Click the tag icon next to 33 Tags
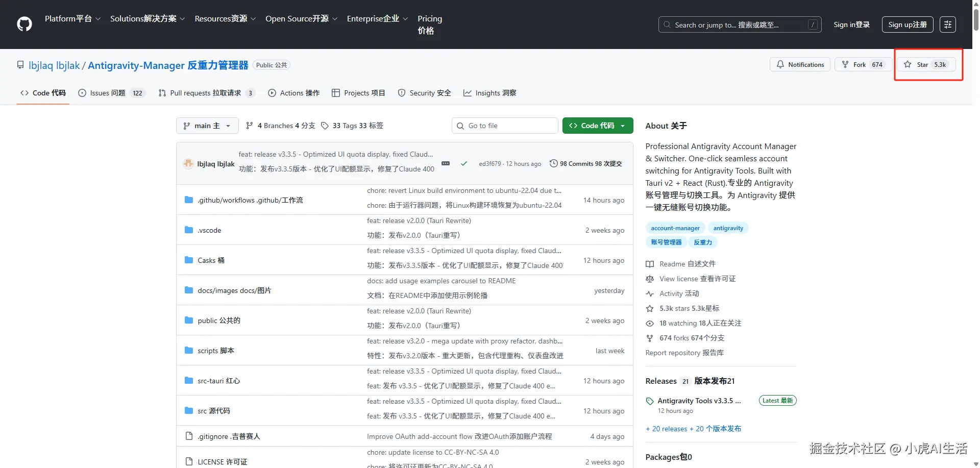The height and width of the screenshot is (468, 980). [325, 126]
